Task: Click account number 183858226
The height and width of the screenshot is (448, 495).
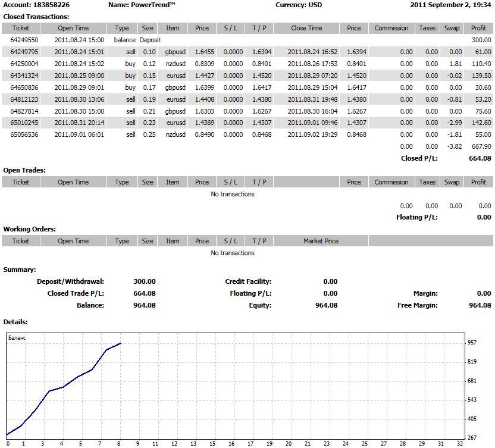Action: coord(51,5)
